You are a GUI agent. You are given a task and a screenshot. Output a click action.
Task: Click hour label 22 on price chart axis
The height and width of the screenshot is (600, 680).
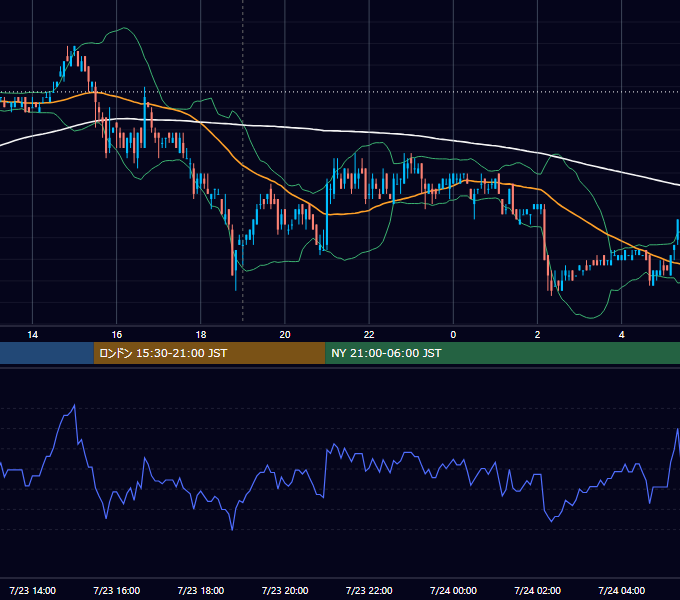click(369, 335)
